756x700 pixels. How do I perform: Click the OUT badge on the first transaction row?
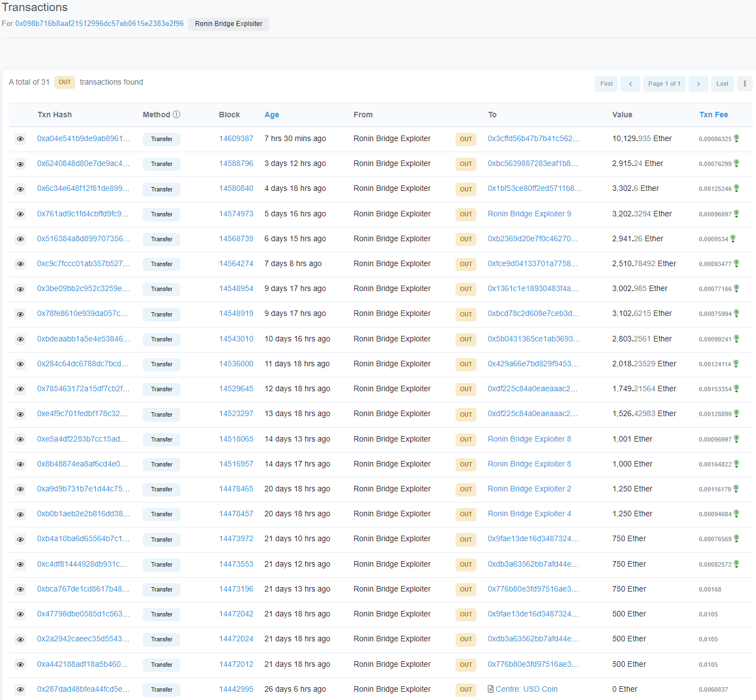[x=465, y=139]
